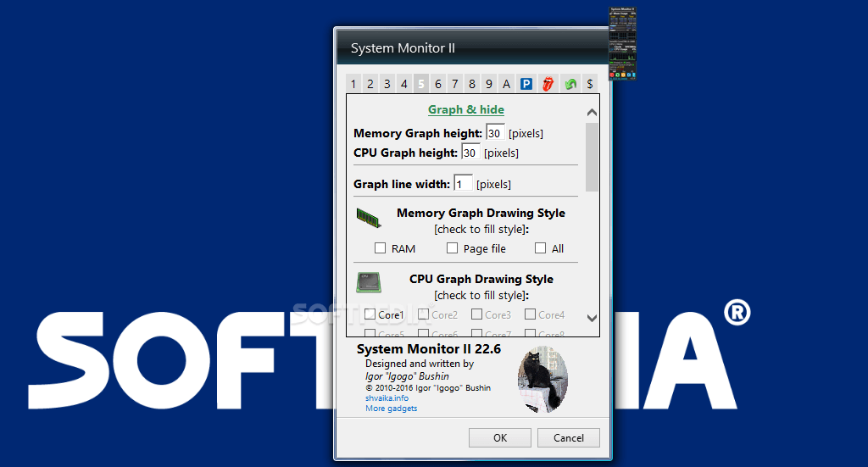
Task: Click the System Monitor II window title
Action: pyautogui.click(x=403, y=48)
